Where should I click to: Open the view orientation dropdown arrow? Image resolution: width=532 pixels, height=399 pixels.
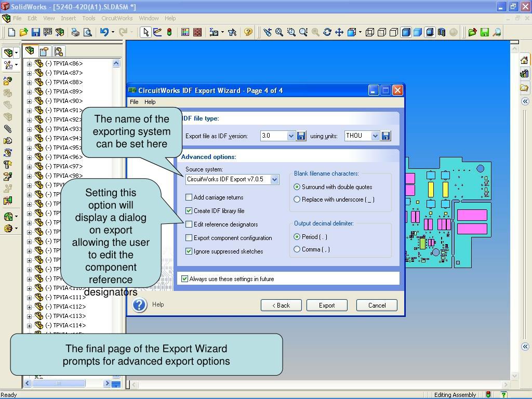point(360,32)
